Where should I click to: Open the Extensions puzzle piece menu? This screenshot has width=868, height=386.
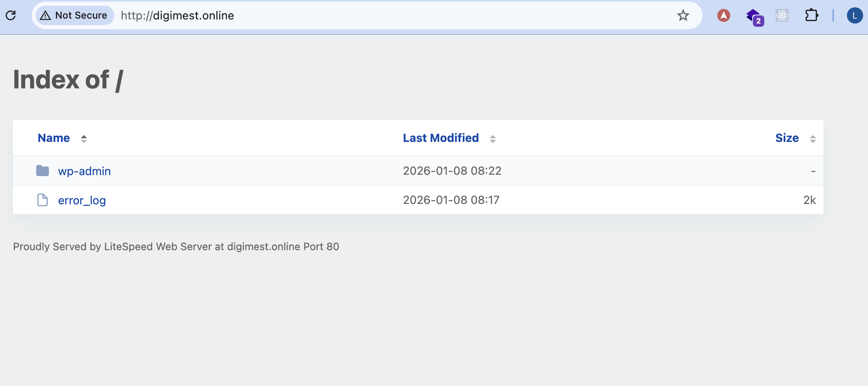[811, 15]
